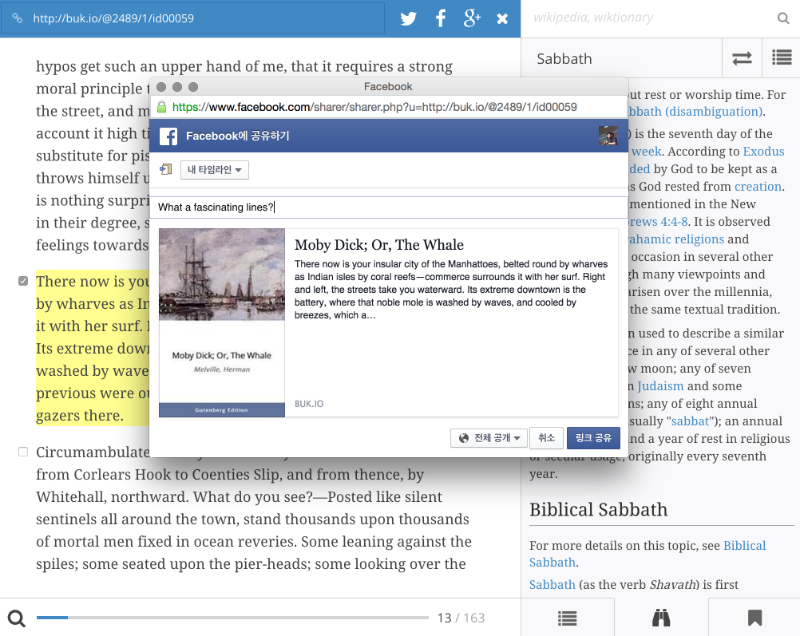Screen dimensions: 800x636
Task: Click the Moby Dick cover thumbnail
Action: pos(221,322)
